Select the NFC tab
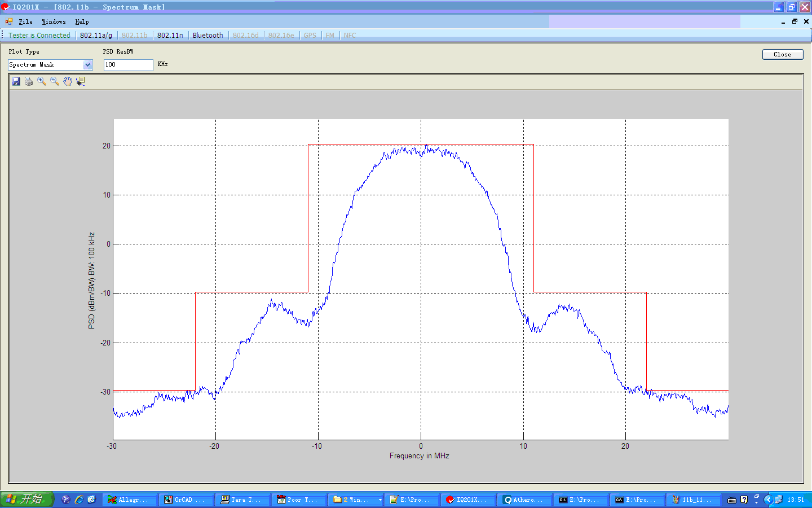 tap(350, 35)
